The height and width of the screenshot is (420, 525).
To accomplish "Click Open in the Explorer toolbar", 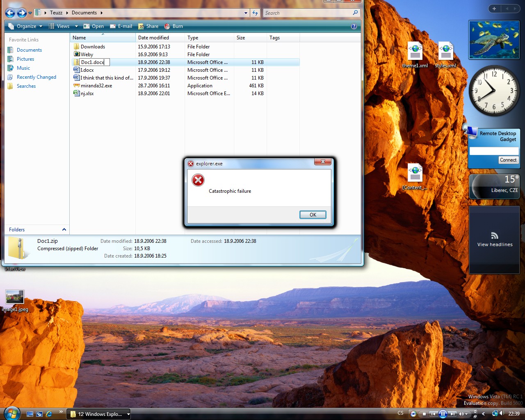I will (94, 26).
